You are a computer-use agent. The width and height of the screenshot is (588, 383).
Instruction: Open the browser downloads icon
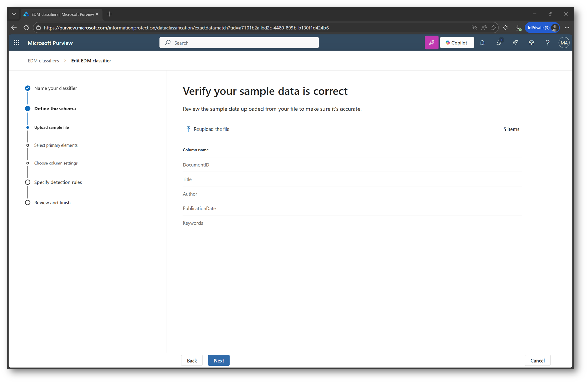pyautogui.click(x=518, y=28)
